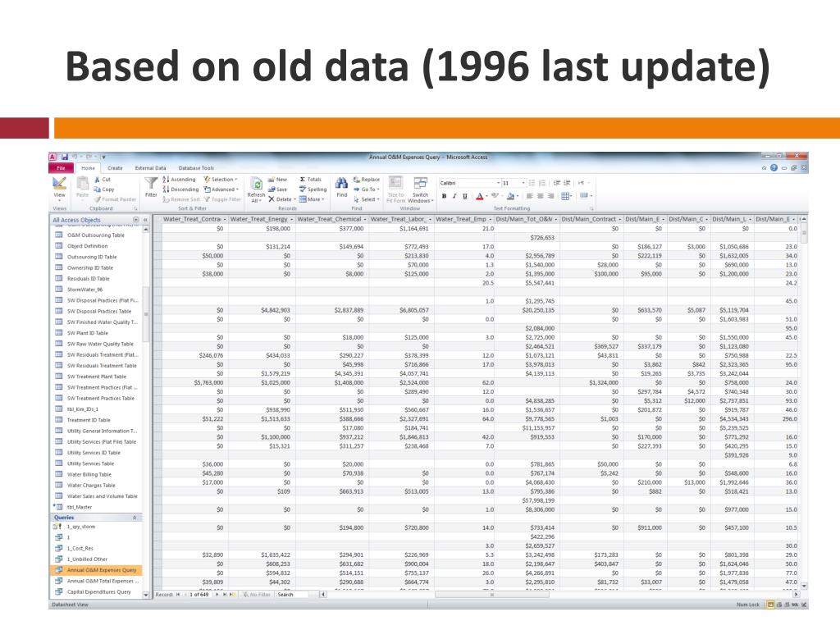Click the Totals sigma command

(x=310, y=180)
